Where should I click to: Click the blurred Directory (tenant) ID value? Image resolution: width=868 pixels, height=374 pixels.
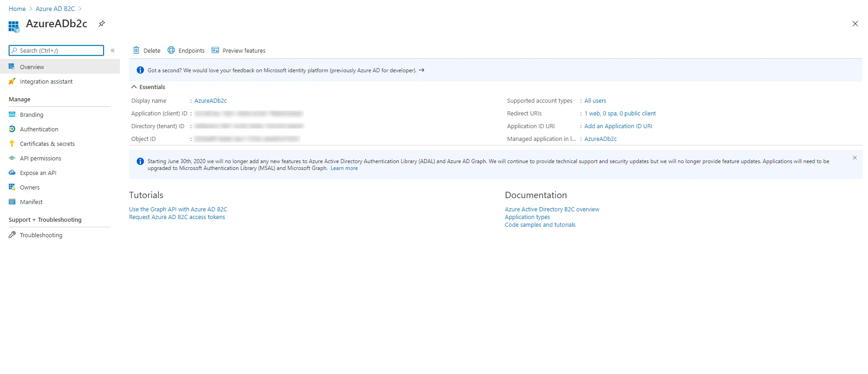pos(249,126)
